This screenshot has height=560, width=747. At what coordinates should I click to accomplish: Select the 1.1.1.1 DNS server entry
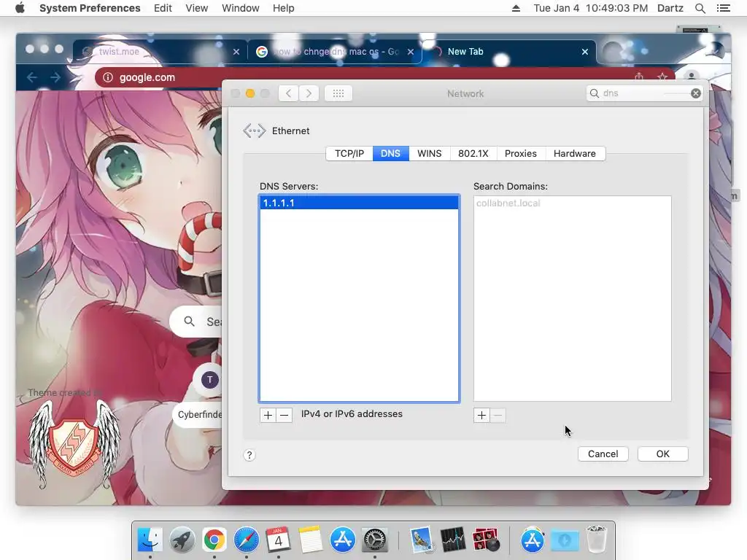(359, 203)
